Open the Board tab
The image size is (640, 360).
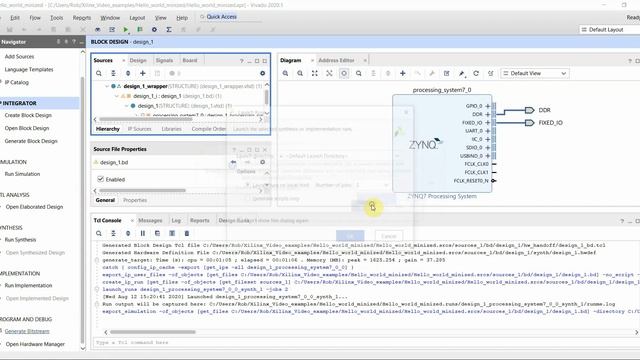click(190, 60)
